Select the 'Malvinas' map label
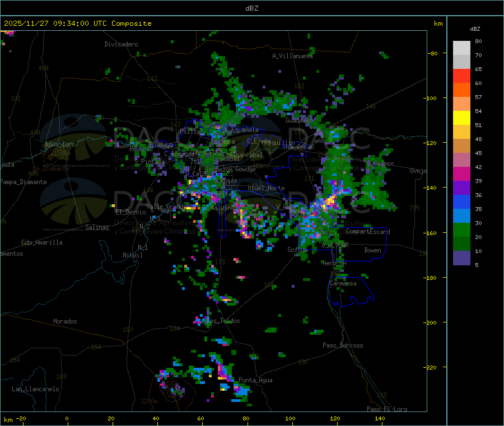The image size is (504, 426). (224, 208)
